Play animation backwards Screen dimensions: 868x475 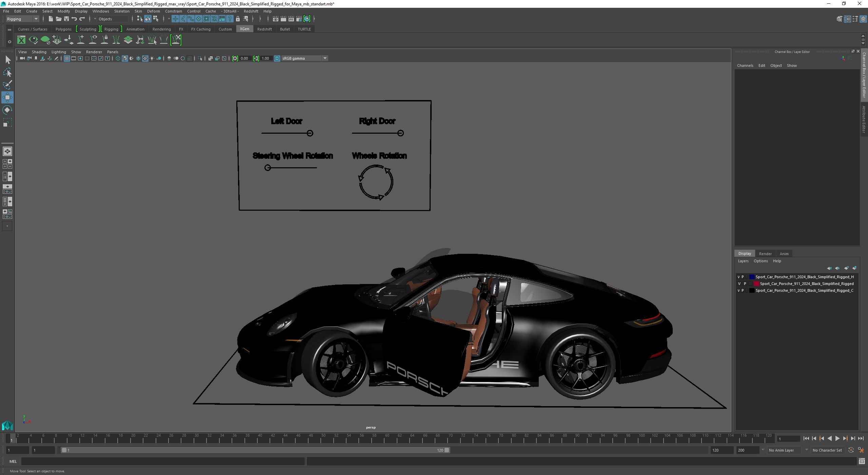tap(829, 439)
